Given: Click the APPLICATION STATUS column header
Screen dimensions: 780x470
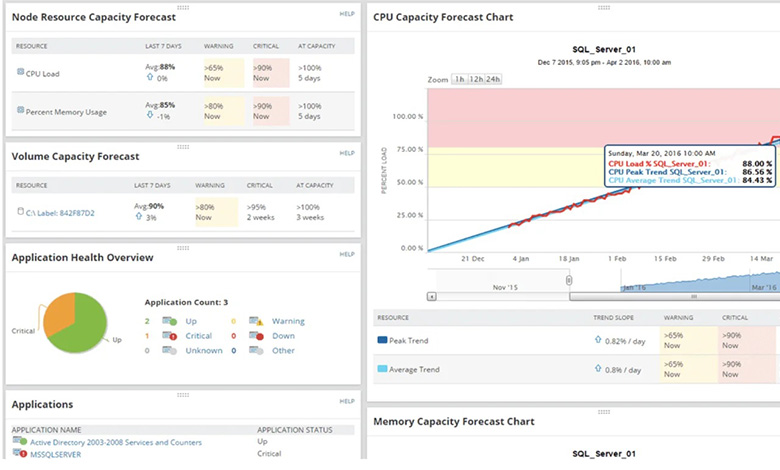Looking at the screenshot, I should (294, 430).
